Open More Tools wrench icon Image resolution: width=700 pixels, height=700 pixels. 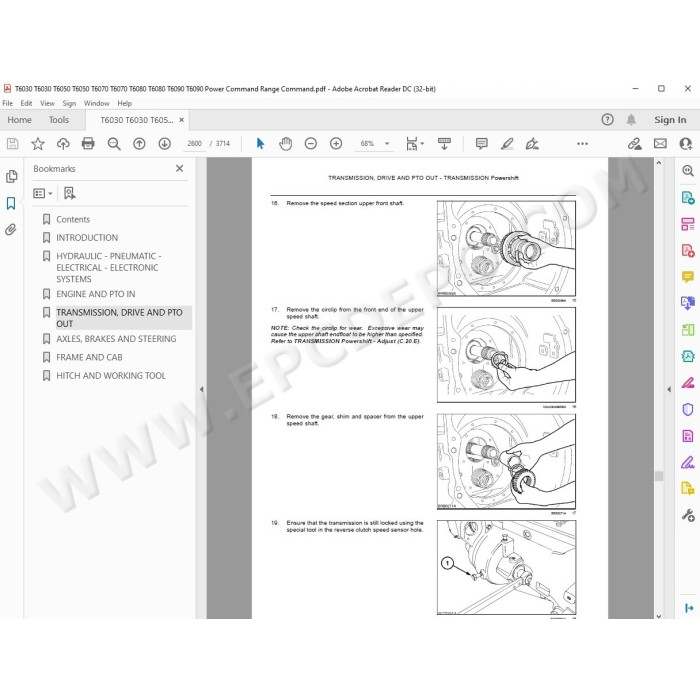coord(688,515)
